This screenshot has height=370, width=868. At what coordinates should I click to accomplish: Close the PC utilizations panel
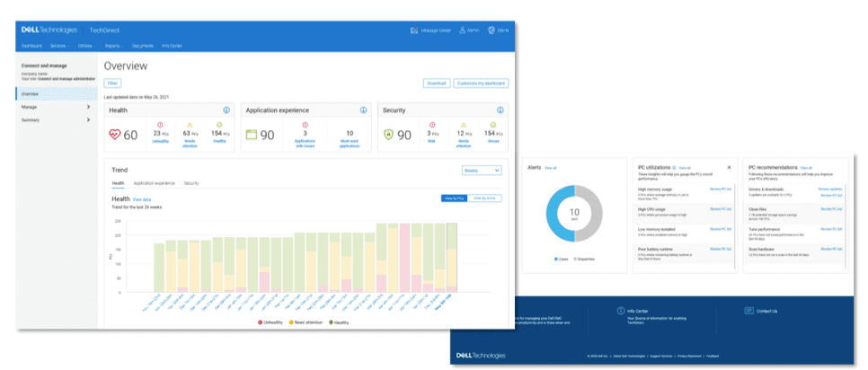click(x=729, y=168)
